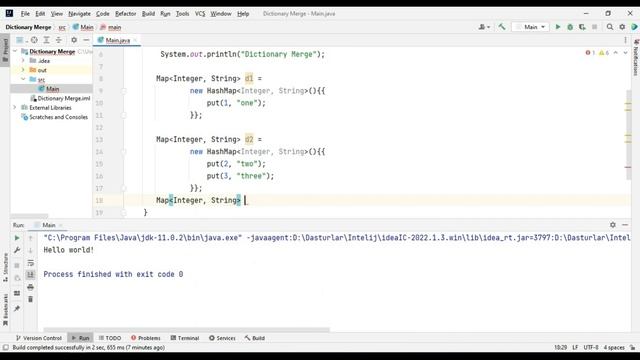
Task: Click LF line separator in status bar
Action: tap(575, 347)
